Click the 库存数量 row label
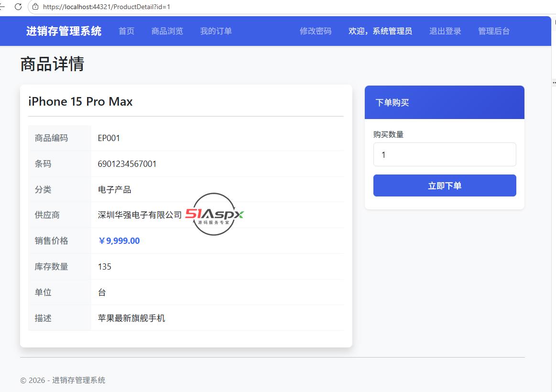Screen dimensions: 556x392 tap(52, 267)
